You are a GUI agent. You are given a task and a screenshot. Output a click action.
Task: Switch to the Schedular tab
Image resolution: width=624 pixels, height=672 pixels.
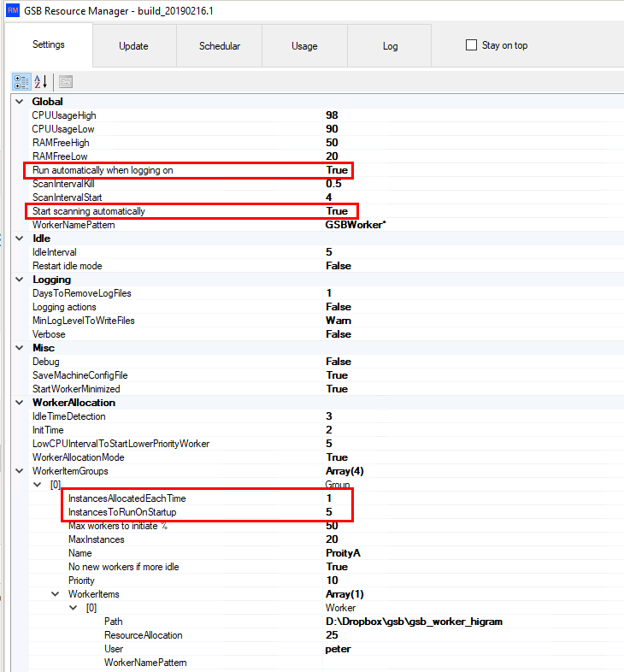coord(219,46)
